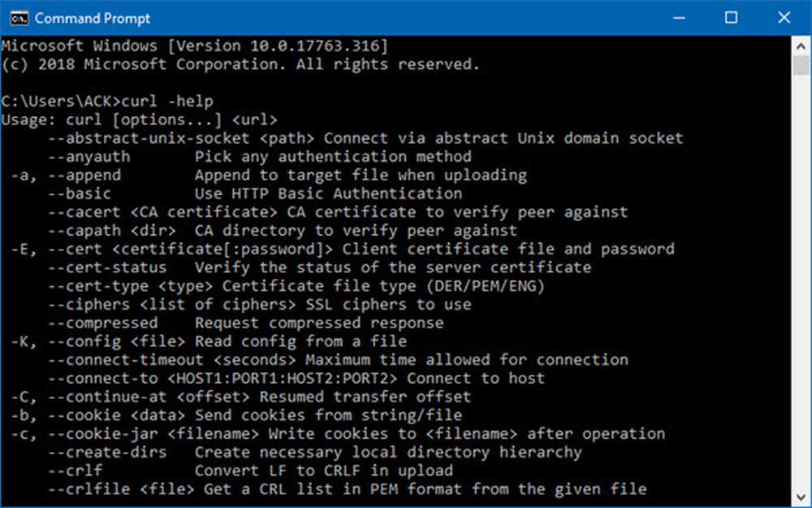Close the Command Prompt window
Image resolution: width=812 pixels, height=508 pixels.
784,18
